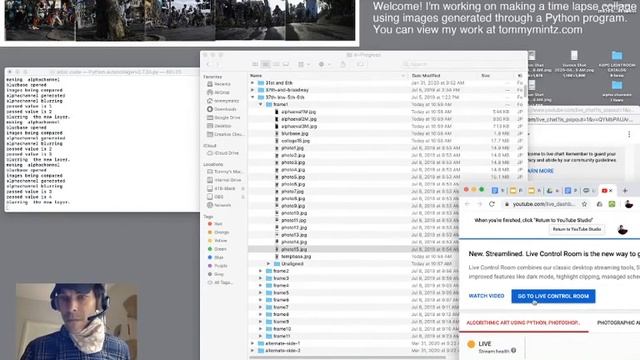Click the WATCH VIDEO link
The image size is (640, 360).
pyautogui.click(x=486, y=296)
